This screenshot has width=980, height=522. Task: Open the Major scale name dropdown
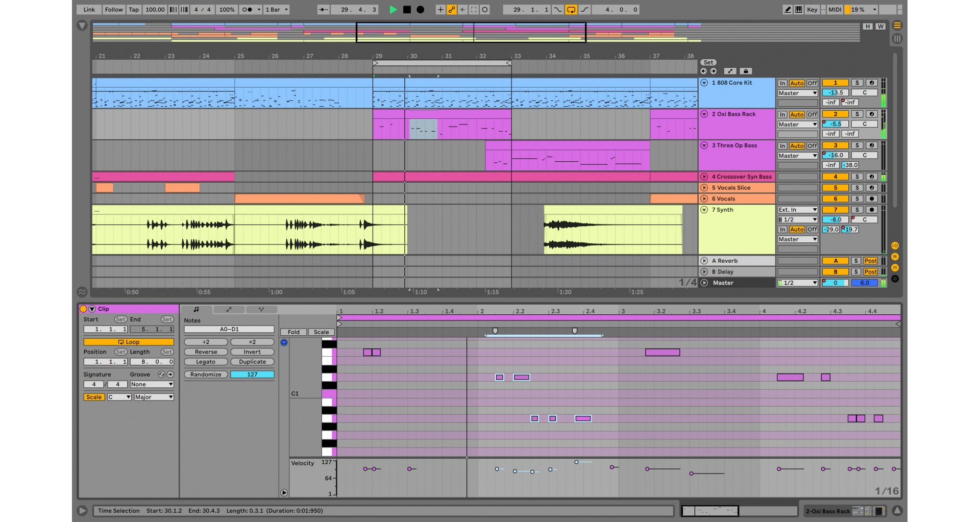[x=154, y=397]
